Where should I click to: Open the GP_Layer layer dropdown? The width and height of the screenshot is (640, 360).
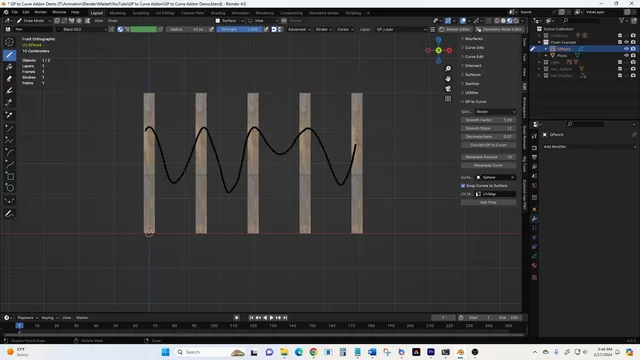pos(401,29)
